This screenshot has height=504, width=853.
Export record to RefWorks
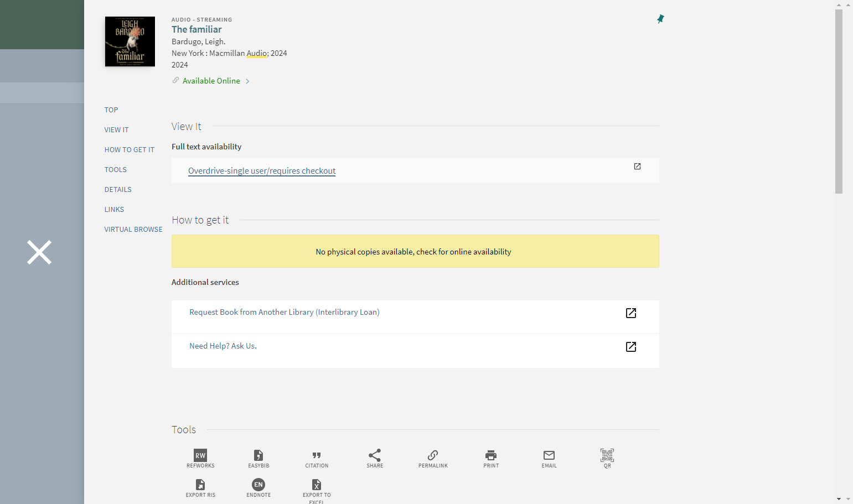pyautogui.click(x=200, y=459)
